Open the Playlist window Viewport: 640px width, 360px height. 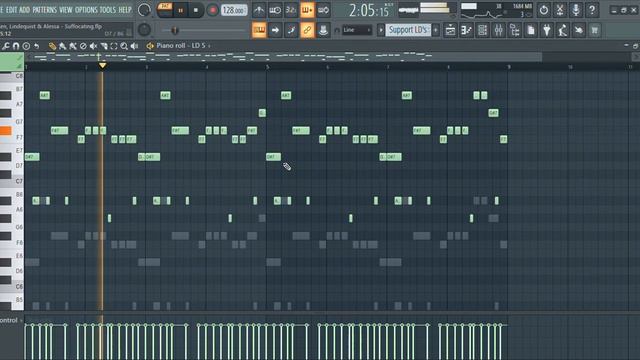click(450, 30)
